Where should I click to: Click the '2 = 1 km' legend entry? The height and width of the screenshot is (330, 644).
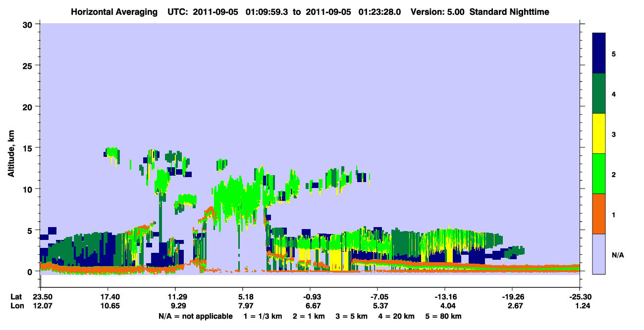tap(309, 316)
